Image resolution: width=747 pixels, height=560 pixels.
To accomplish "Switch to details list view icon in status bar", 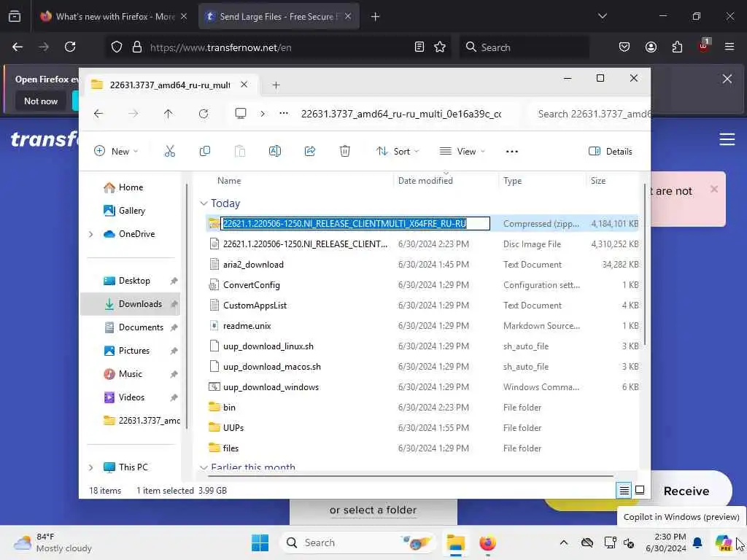I will pos(624,490).
